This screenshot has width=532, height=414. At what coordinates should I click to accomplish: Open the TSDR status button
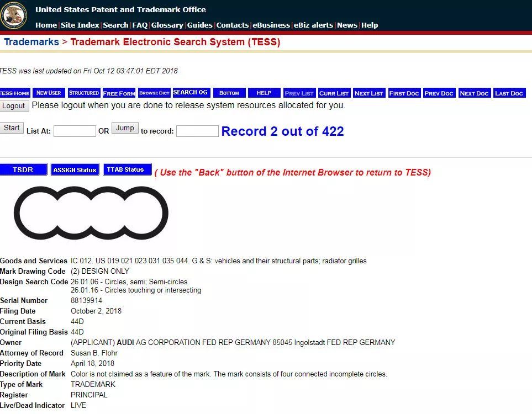click(x=23, y=169)
